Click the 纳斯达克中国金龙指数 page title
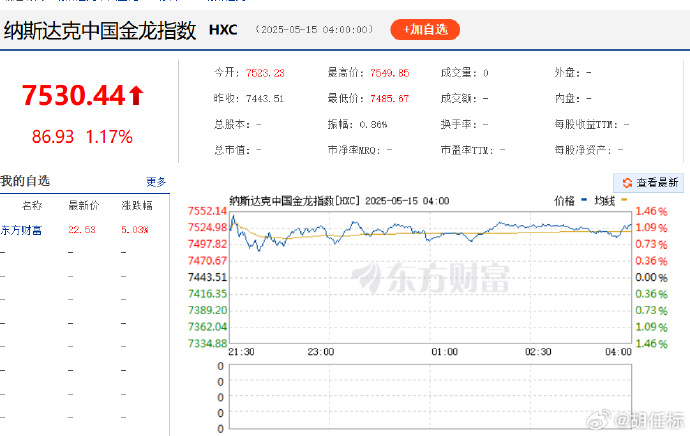690x436 pixels. point(99,31)
